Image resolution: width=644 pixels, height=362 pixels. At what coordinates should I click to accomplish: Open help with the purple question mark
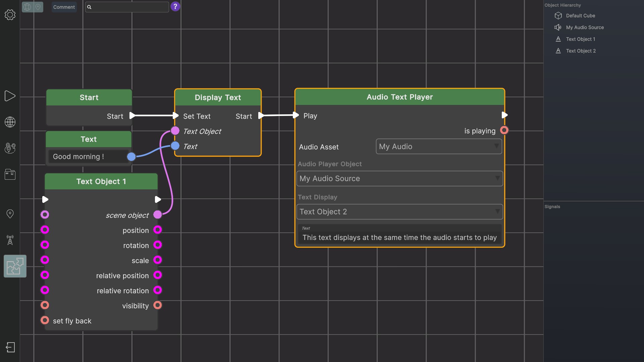coord(175,7)
